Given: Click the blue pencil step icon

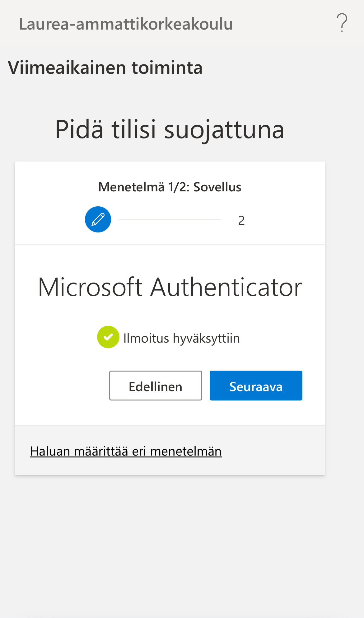Looking at the screenshot, I should pos(98,219).
